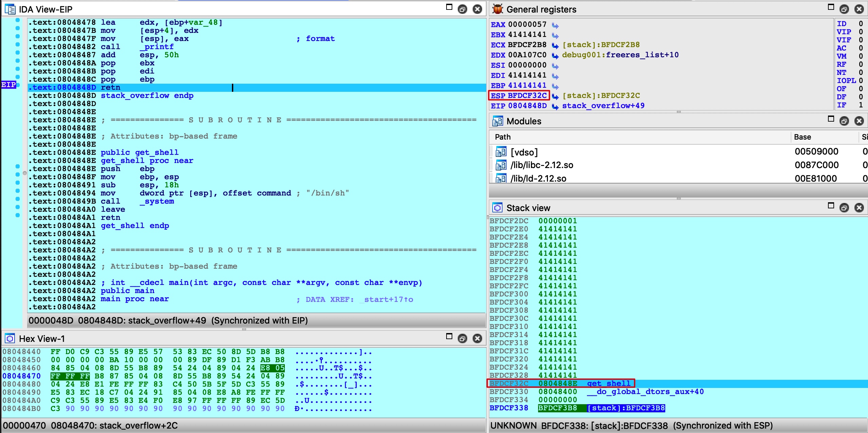This screenshot has width=868, height=433.
Task: Jump using arrow next to ESP register
Action: pos(555,96)
